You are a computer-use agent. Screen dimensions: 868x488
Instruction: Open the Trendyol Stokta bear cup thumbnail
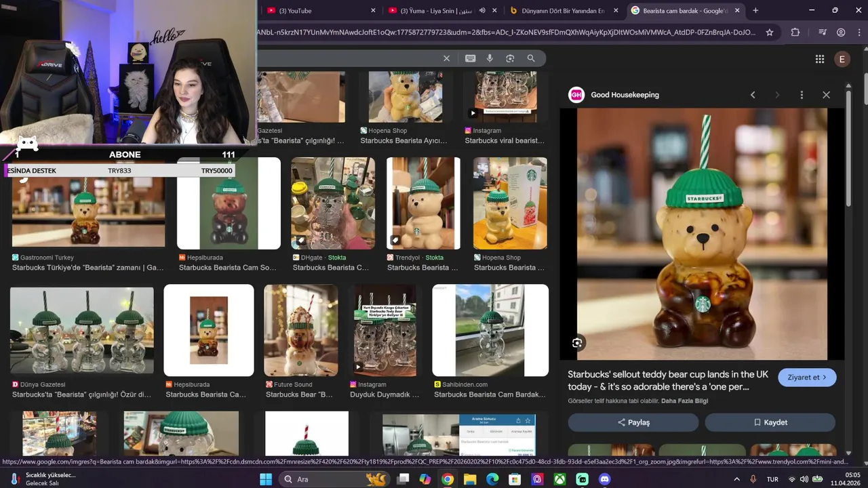click(423, 203)
